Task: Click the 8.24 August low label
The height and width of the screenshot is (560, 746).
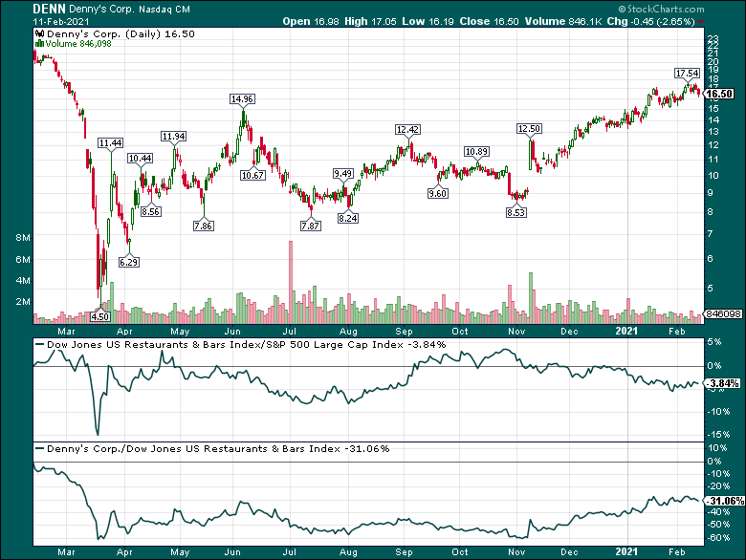Action: pos(348,218)
